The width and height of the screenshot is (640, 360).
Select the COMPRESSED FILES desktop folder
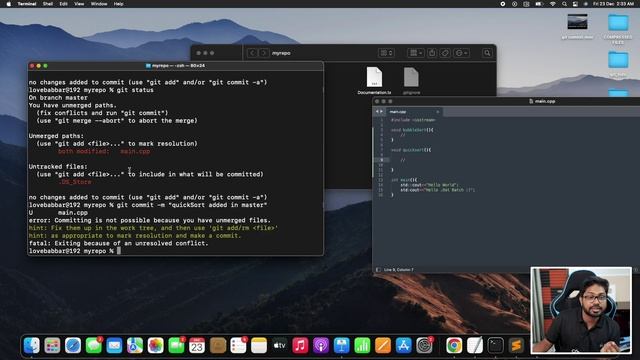618,29
